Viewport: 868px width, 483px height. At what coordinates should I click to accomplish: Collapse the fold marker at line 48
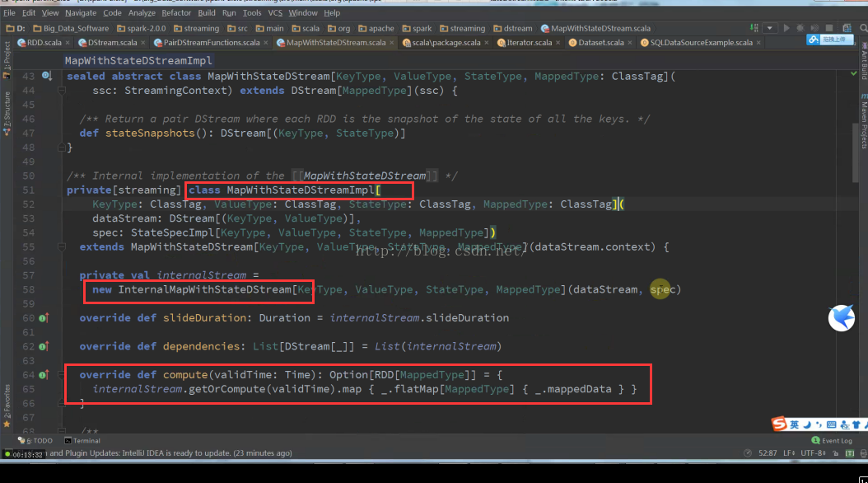[x=62, y=148]
